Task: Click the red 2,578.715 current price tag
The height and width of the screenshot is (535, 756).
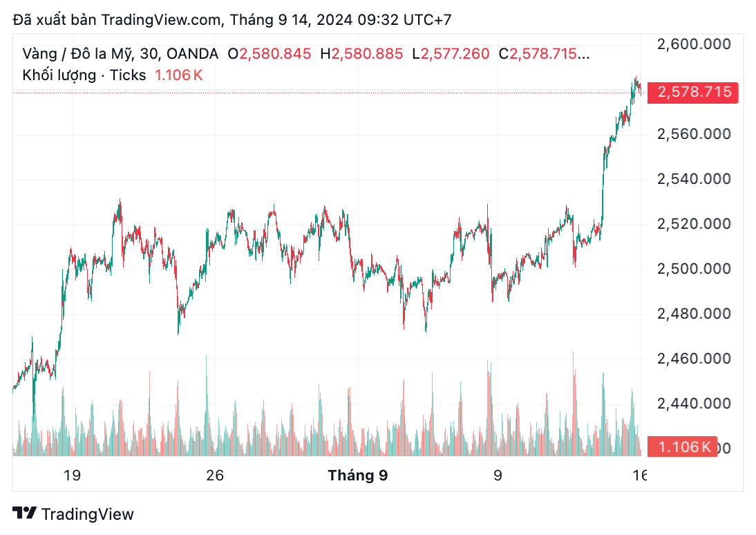Action: [694, 92]
